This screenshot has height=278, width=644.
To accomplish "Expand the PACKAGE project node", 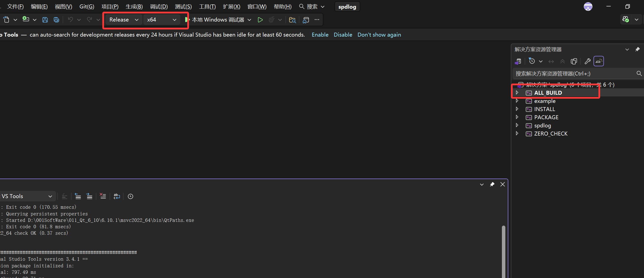I will [517, 117].
